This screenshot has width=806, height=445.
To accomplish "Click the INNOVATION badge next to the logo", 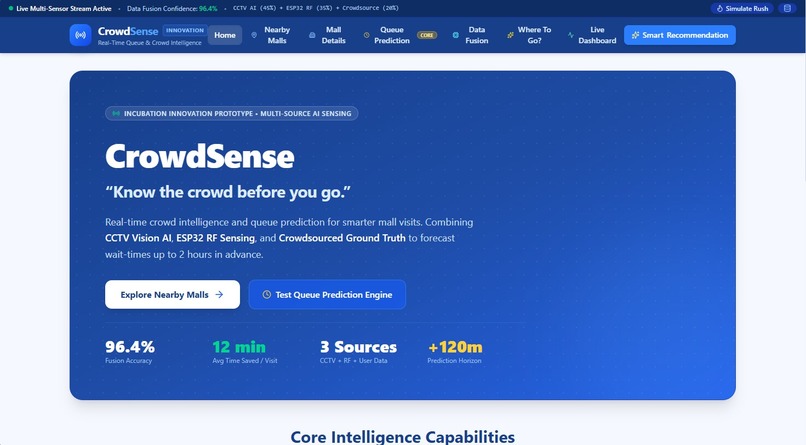I will 185,30.
